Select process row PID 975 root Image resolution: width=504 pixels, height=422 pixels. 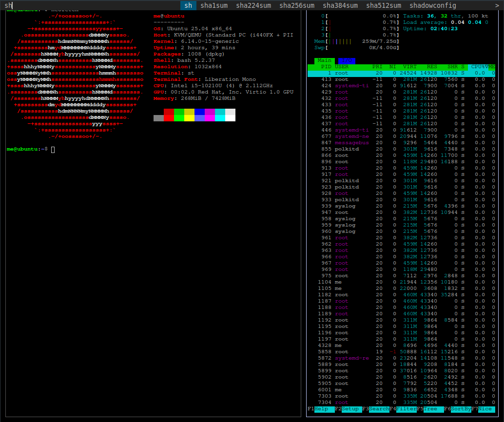[401, 276]
